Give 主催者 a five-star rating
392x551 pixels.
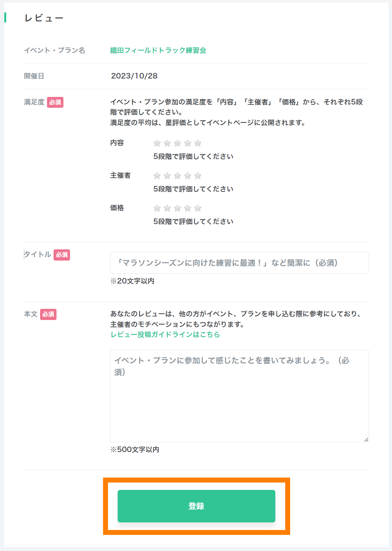tap(198, 176)
